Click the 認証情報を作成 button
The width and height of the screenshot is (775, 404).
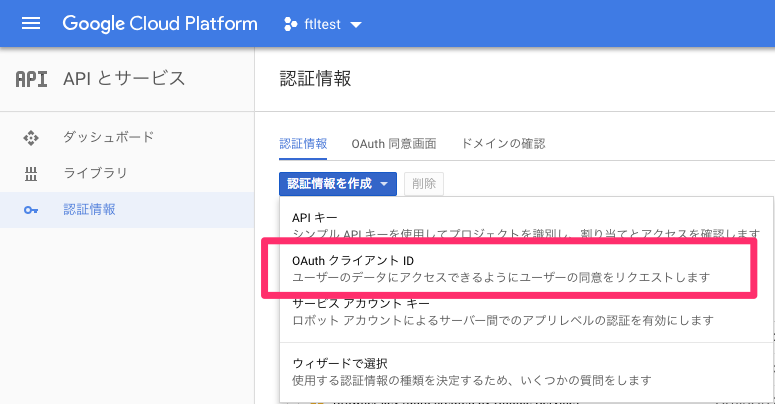pyautogui.click(x=338, y=184)
